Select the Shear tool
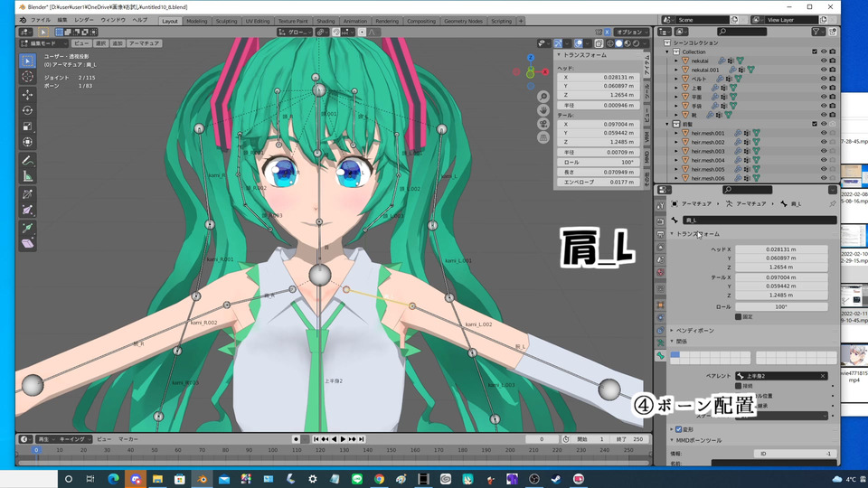The height and width of the screenshot is (488, 868). pos(27,243)
